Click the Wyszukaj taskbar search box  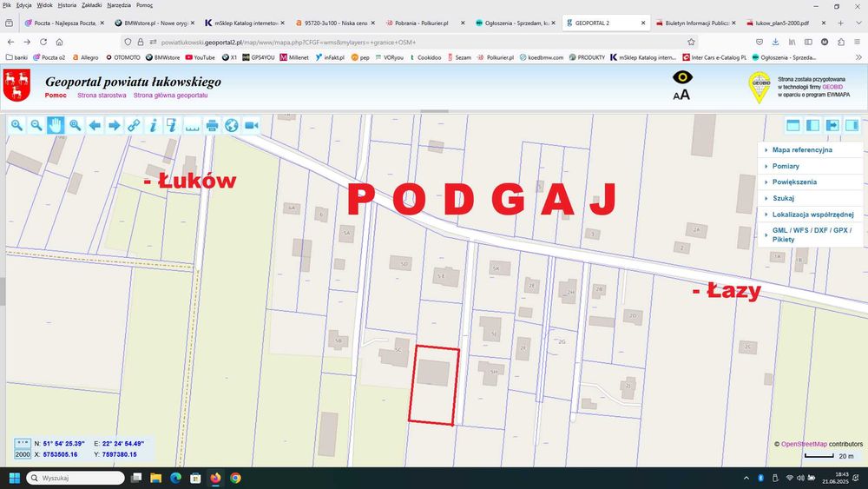[x=76, y=478]
